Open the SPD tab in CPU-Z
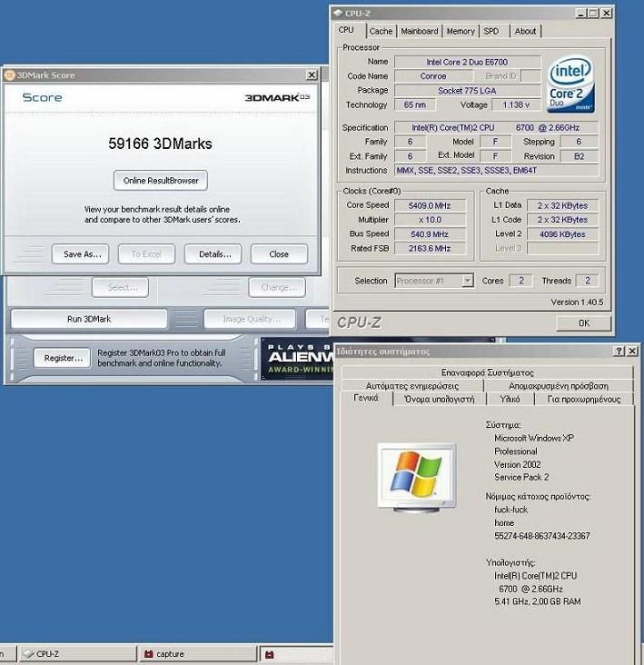The width and height of the screenshot is (644, 665). click(x=491, y=31)
